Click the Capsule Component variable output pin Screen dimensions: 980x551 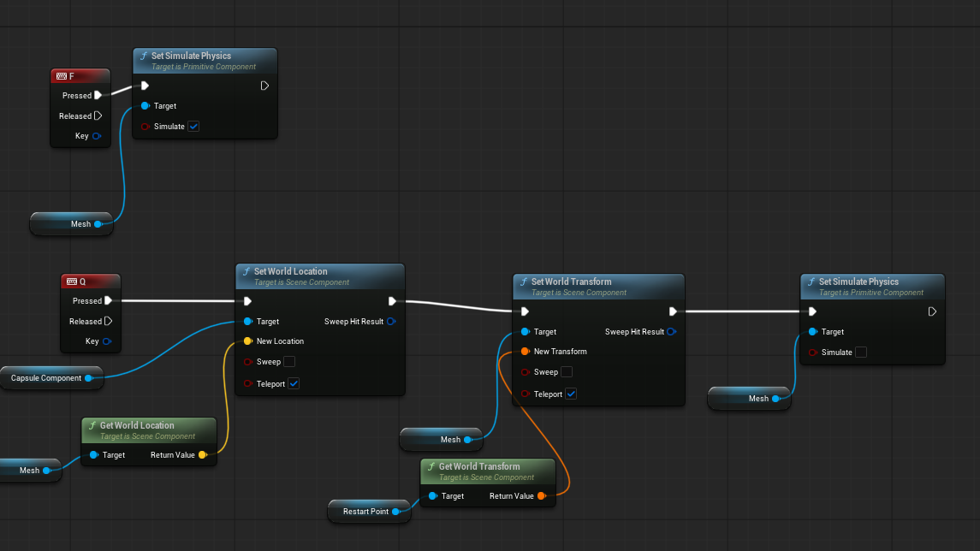[x=89, y=378]
